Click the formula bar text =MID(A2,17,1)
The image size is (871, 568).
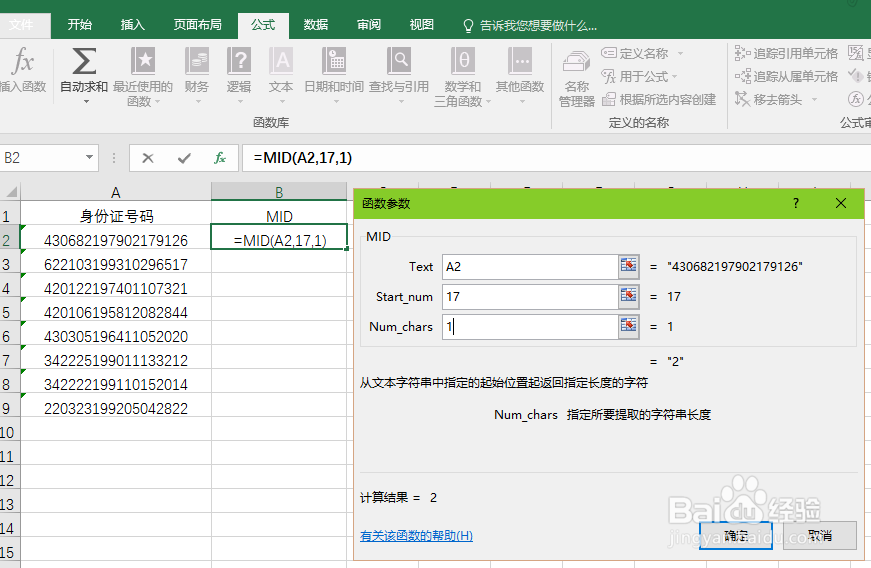point(303,158)
